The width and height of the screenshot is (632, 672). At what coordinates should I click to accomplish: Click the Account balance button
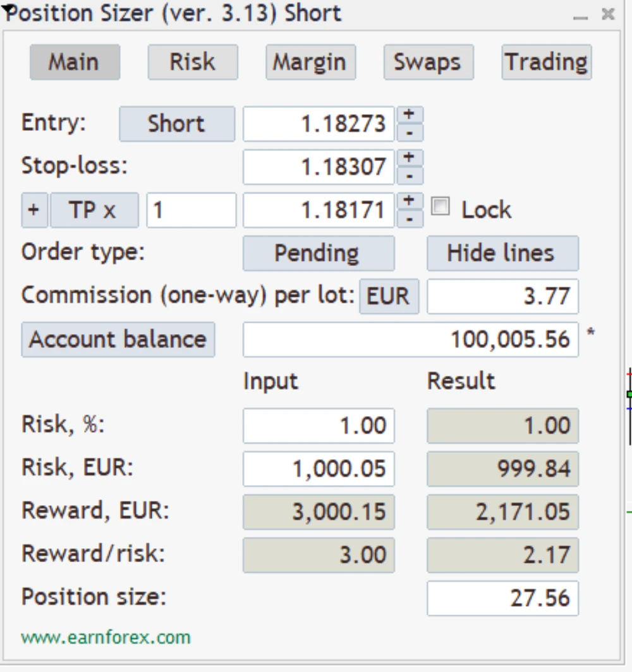[x=118, y=340]
